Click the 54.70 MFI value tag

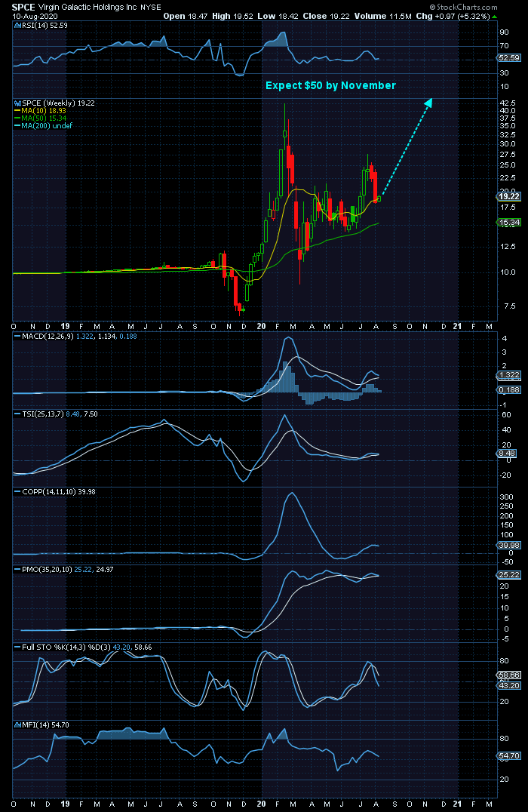click(509, 756)
